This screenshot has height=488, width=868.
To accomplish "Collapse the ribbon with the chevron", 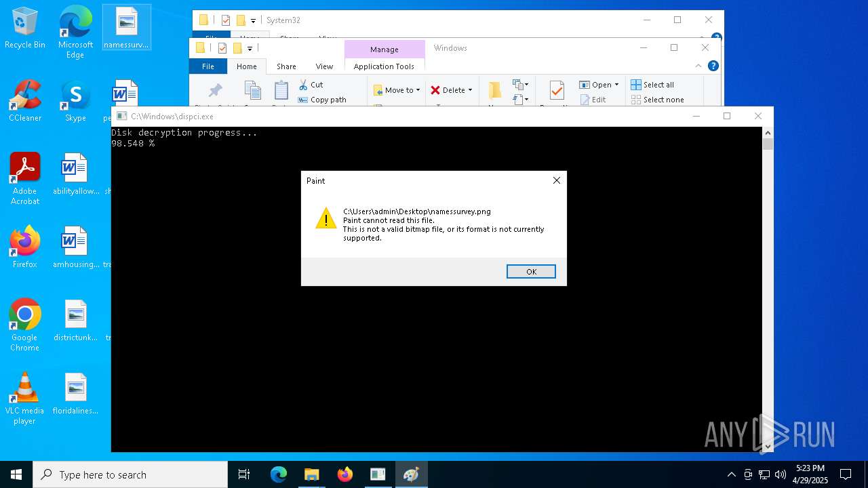I will [x=698, y=66].
